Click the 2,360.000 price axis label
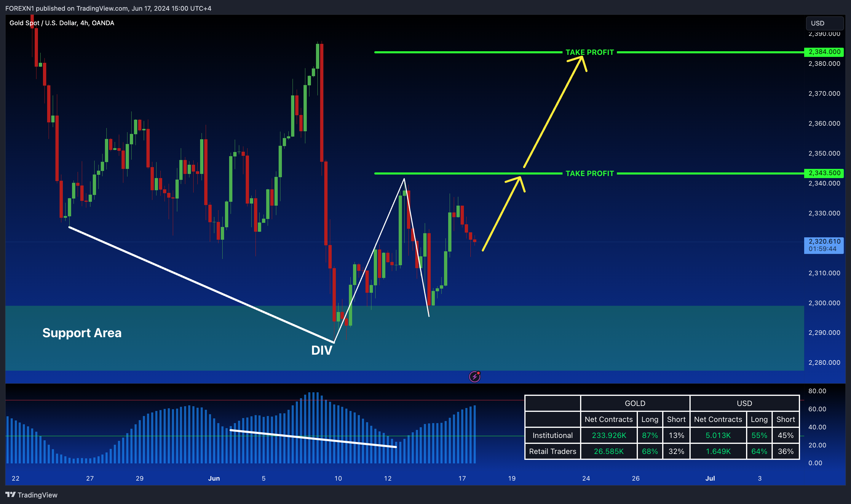This screenshot has height=504, width=851. click(824, 123)
